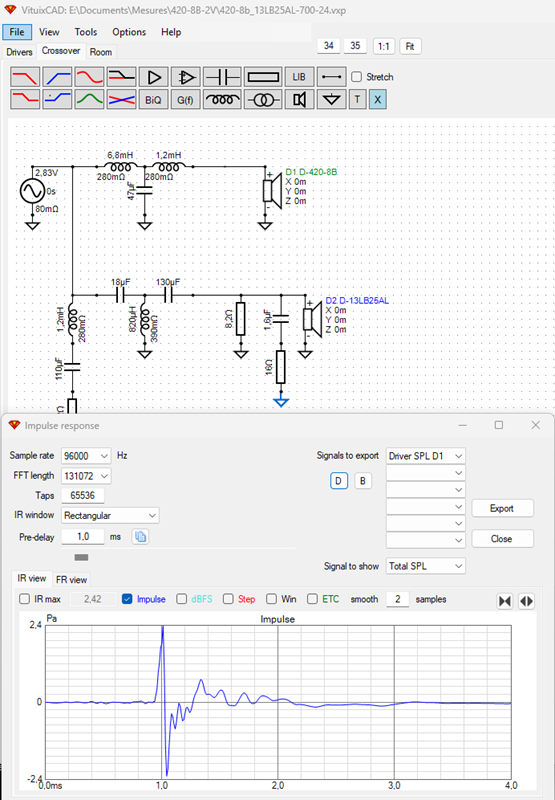
Task: Click the Close button in Impulse response
Action: tap(502, 539)
